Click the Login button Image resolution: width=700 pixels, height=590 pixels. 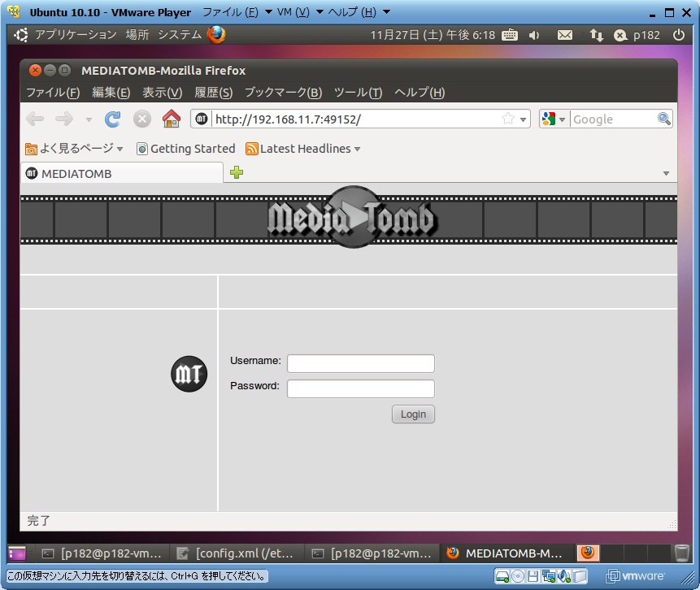point(413,414)
